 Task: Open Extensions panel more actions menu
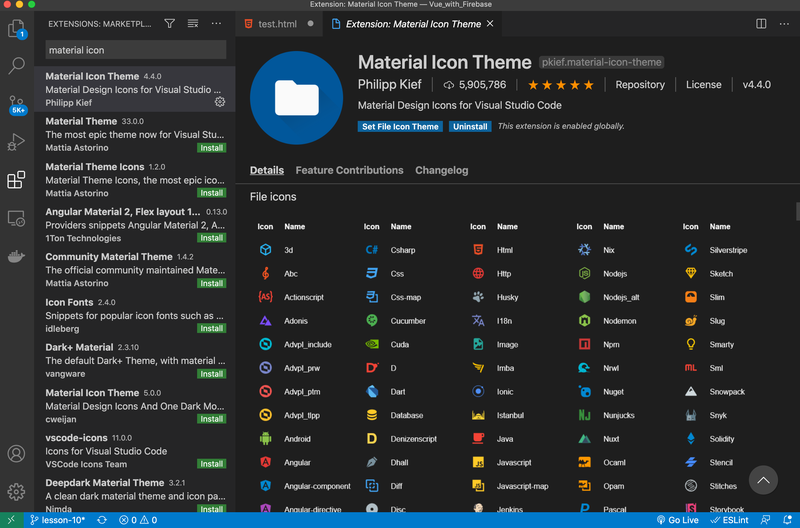216,23
